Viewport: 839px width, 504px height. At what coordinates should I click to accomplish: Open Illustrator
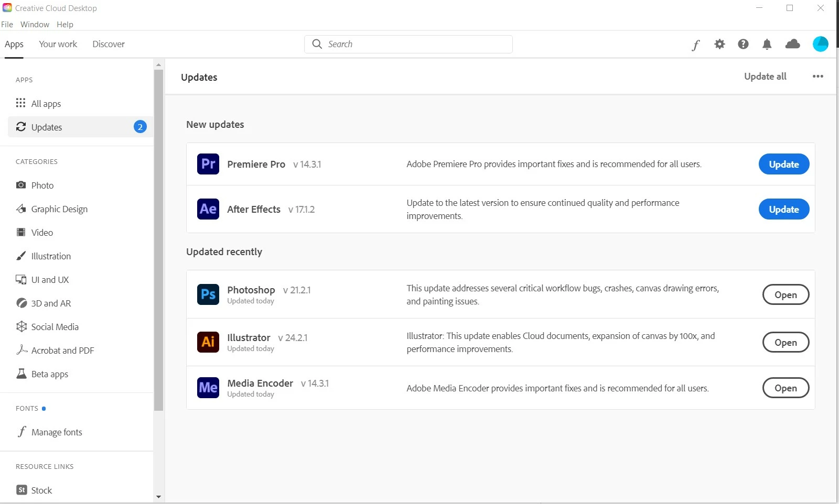[x=786, y=342]
